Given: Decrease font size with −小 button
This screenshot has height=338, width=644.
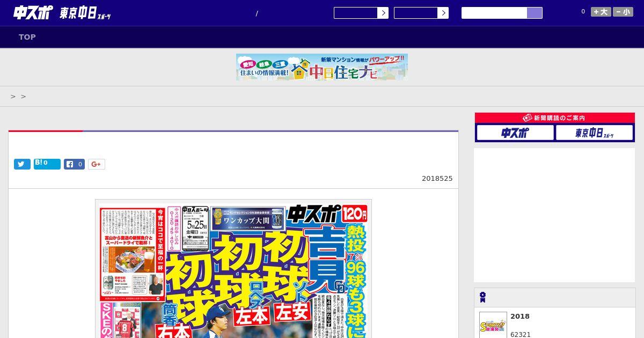Looking at the screenshot, I should point(623,12).
